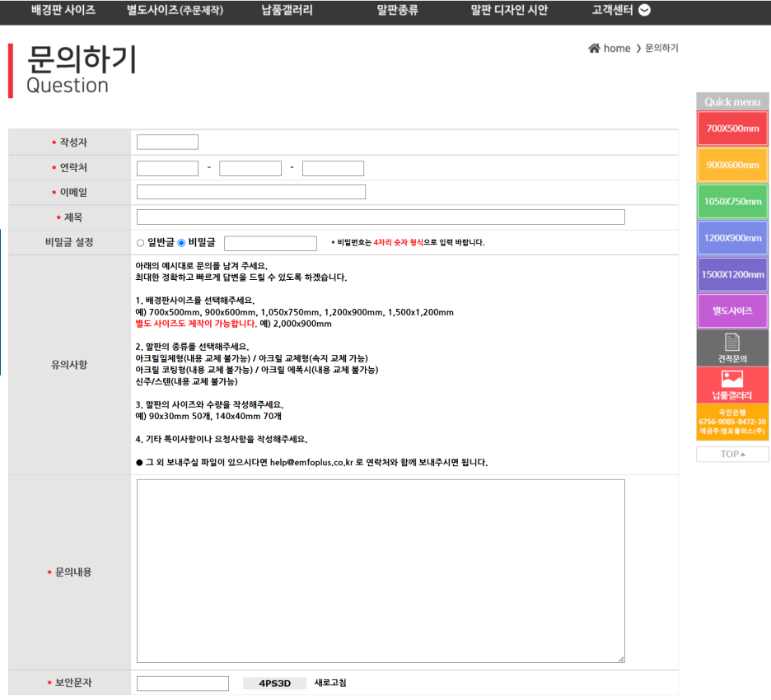Expand the 고객센터 dropdown arrow
771x700 pixels.
tap(644, 10)
